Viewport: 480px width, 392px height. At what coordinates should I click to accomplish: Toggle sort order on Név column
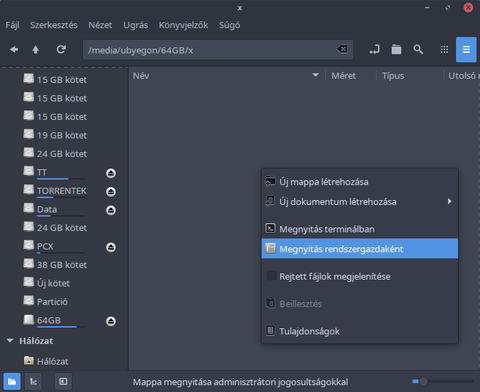[227, 76]
